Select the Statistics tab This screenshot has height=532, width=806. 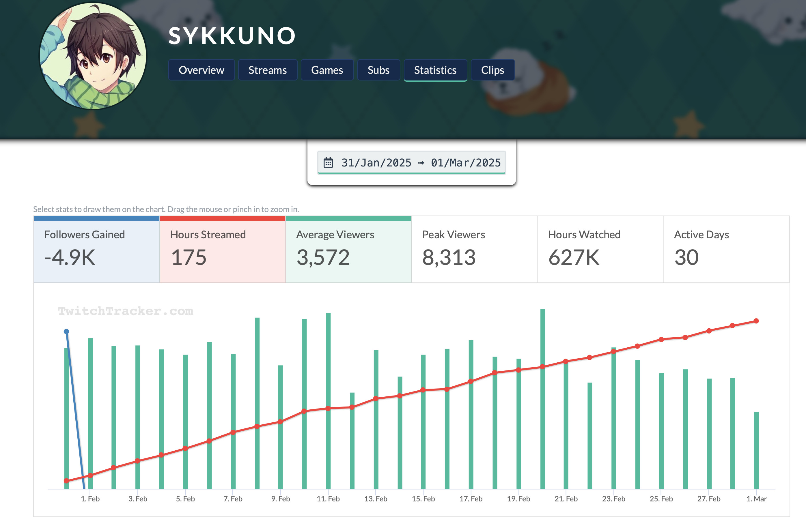435,70
